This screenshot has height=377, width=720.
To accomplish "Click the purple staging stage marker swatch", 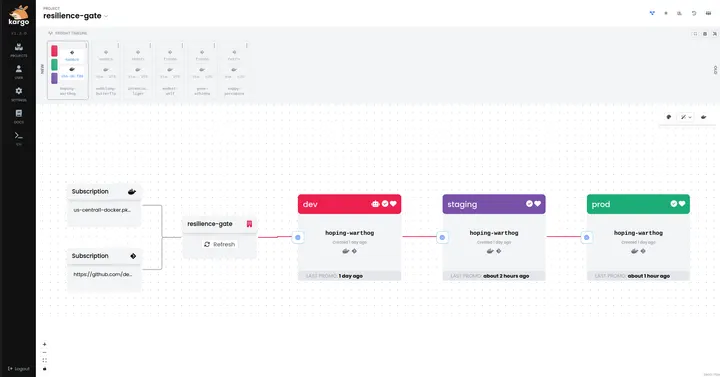I will click(54, 79).
